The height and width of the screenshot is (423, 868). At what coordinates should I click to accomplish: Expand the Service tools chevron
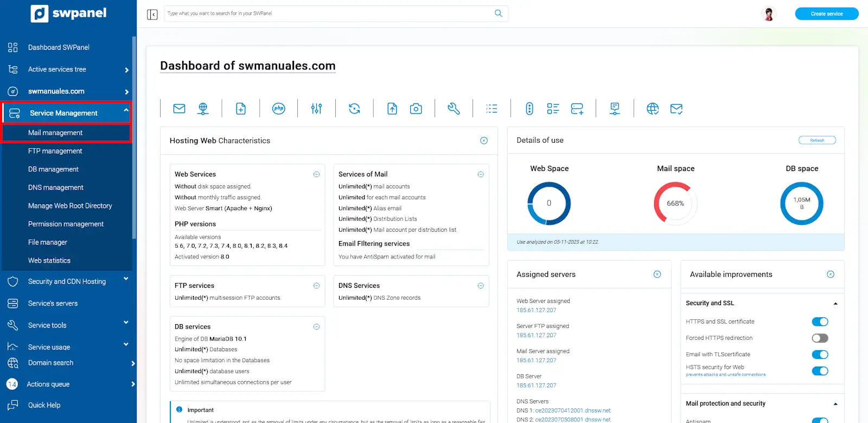pyautogui.click(x=126, y=323)
